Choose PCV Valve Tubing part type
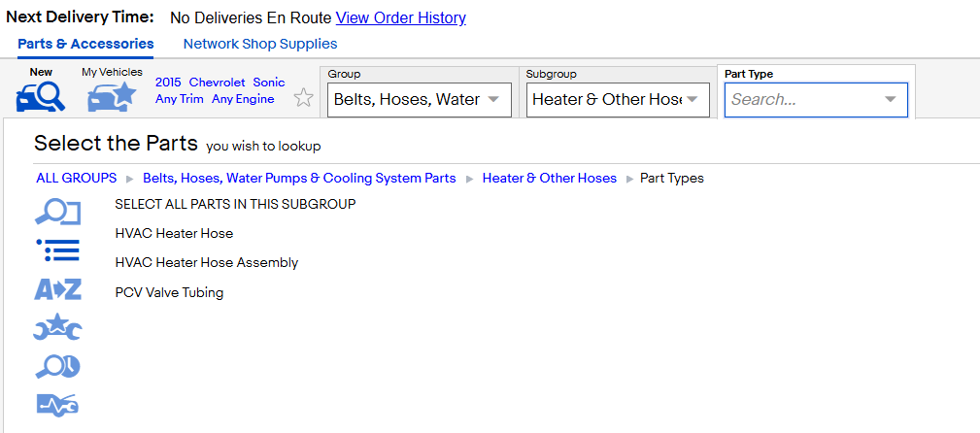The height and width of the screenshot is (433, 980). [169, 292]
